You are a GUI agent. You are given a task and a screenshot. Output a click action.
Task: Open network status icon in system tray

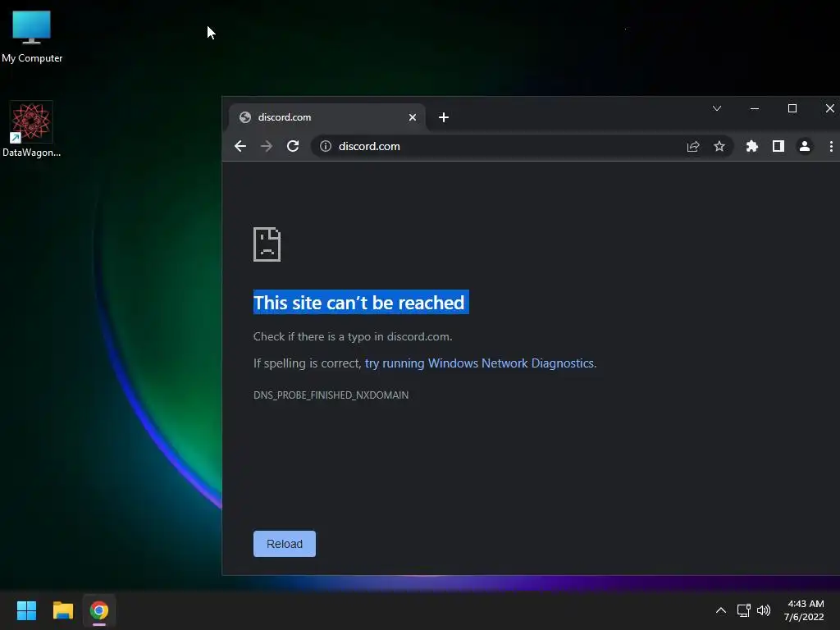click(x=743, y=610)
